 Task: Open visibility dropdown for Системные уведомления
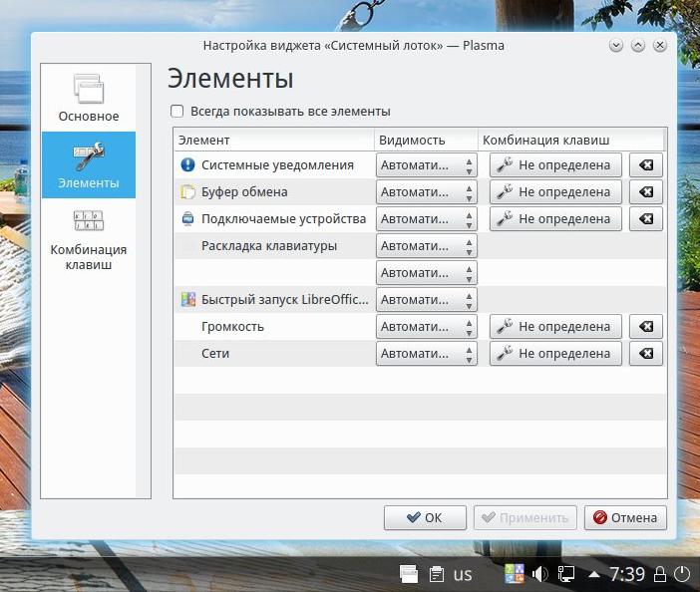click(426, 165)
